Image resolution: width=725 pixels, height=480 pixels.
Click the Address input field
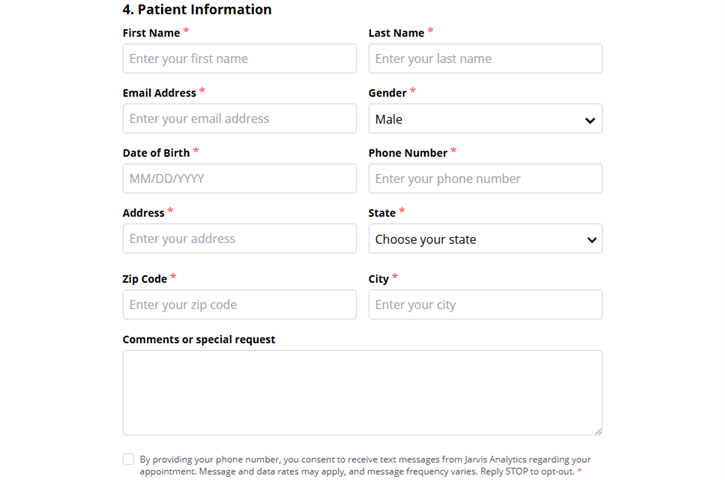[x=239, y=239]
